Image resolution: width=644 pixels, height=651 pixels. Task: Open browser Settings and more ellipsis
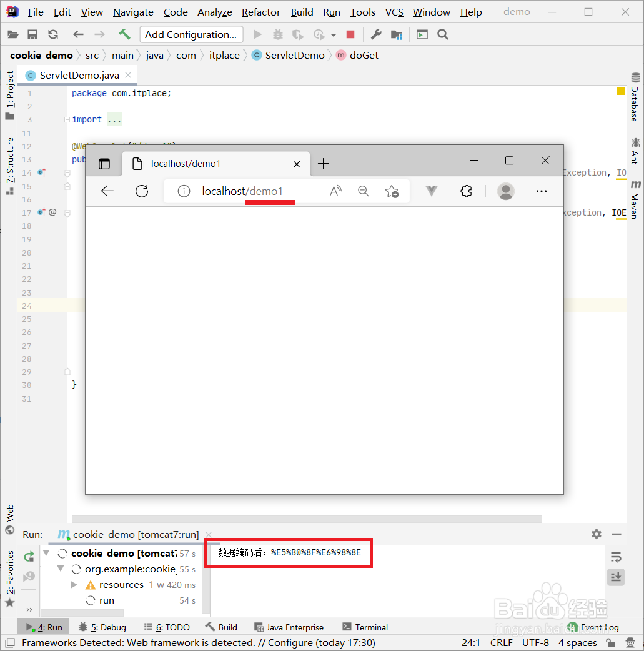tap(542, 191)
